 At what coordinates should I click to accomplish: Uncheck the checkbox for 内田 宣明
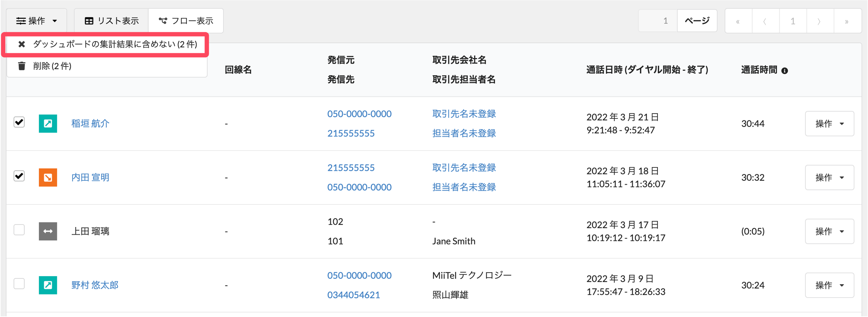coord(19,176)
